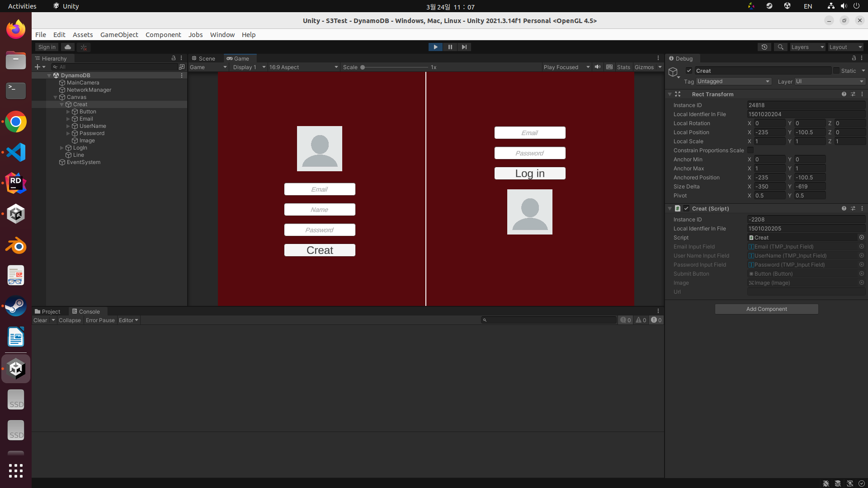This screenshot has width=868, height=488.
Task: Click the Console search field
Action: (x=549, y=320)
